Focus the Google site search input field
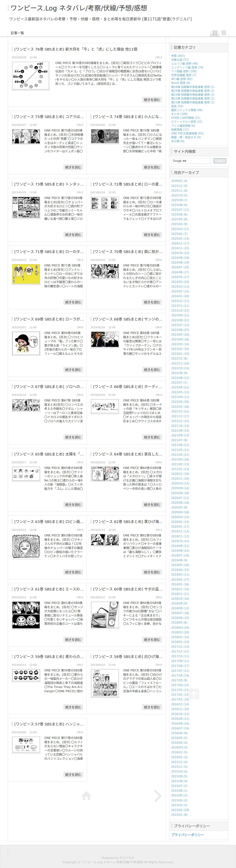The image size is (236, 868). [x=191, y=161]
